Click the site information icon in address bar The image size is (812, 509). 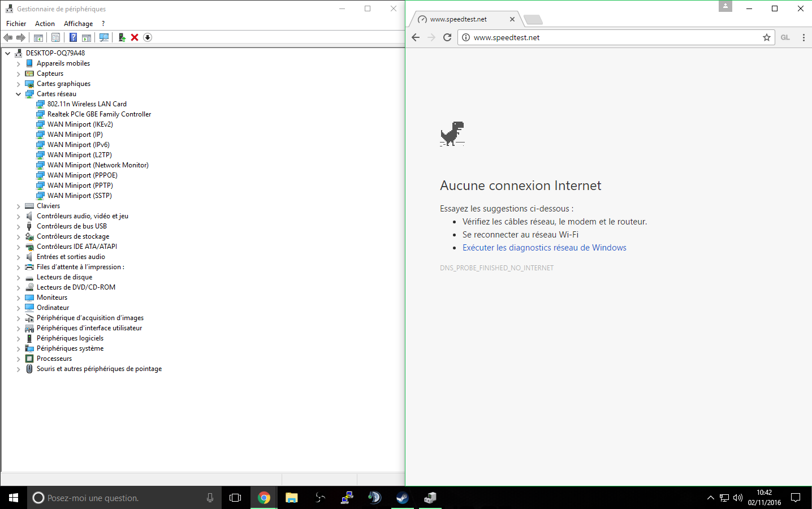tap(466, 37)
